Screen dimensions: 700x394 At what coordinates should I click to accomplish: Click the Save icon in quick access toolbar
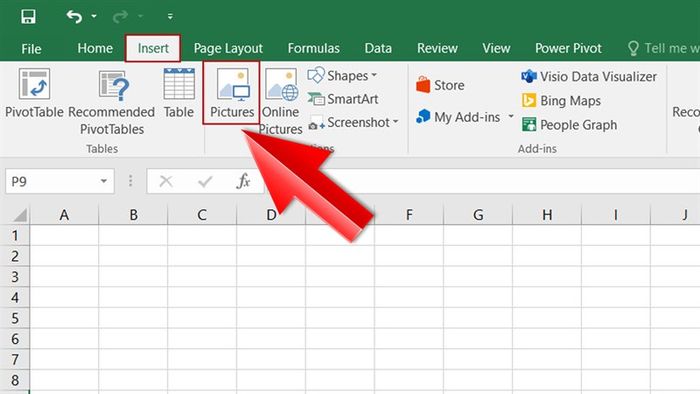click(28, 17)
